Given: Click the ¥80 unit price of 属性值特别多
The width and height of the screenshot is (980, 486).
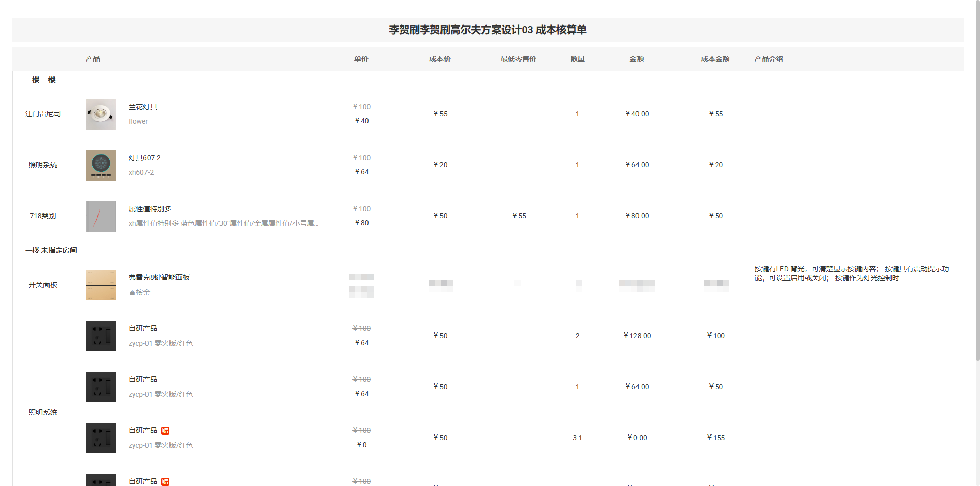Looking at the screenshot, I should 361,223.
